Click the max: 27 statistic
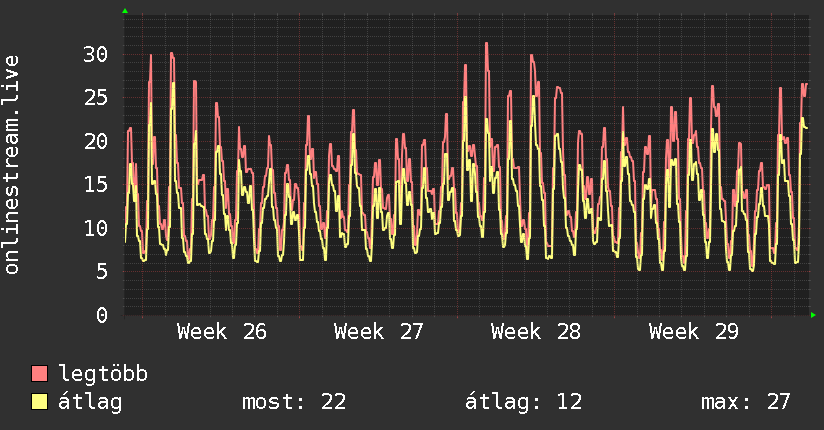824x430 pixels. [x=746, y=402]
